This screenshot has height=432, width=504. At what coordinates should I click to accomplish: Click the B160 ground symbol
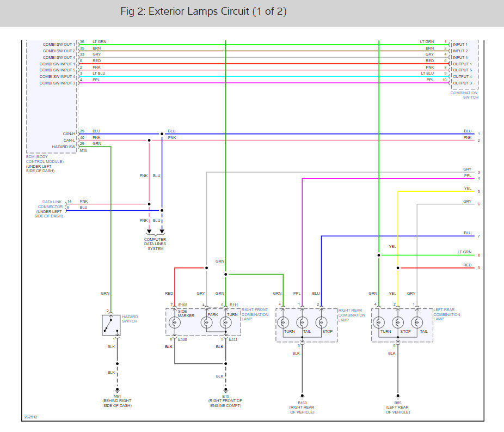302,397
